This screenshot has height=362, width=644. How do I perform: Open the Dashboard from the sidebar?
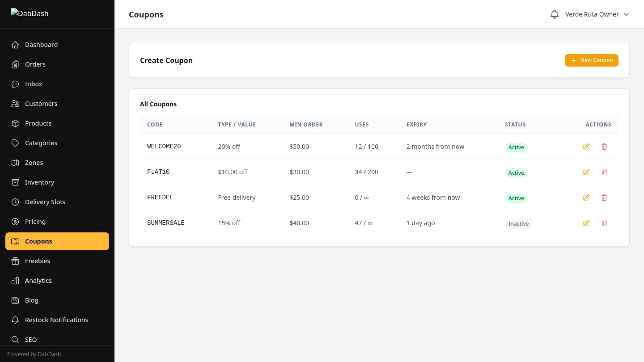pos(41,44)
